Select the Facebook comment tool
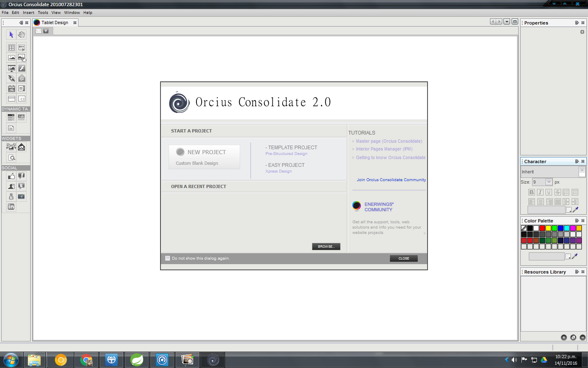 [x=22, y=176]
